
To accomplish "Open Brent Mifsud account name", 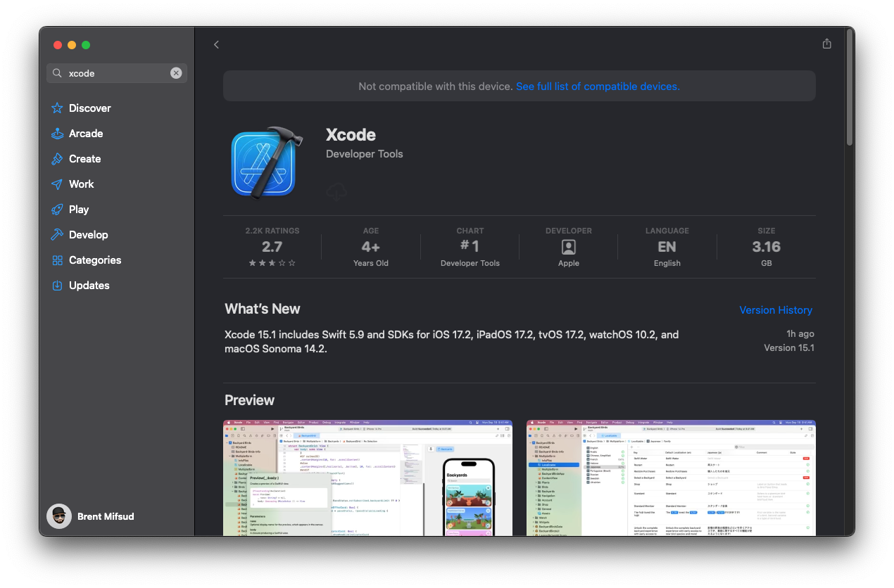I will (106, 516).
